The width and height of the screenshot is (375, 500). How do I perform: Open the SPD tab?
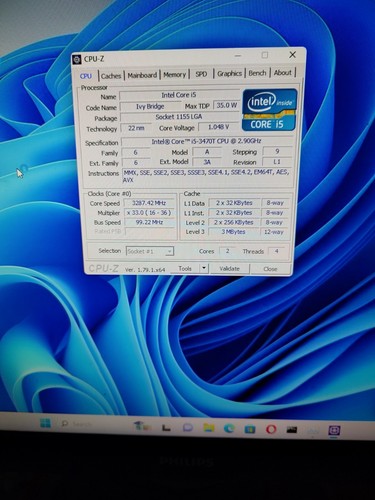pos(201,74)
